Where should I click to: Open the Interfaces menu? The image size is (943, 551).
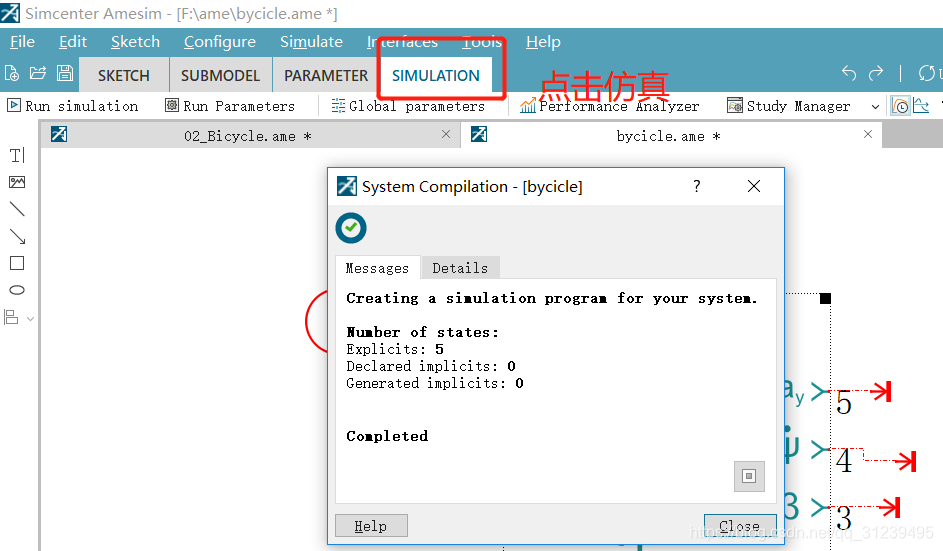402,42
